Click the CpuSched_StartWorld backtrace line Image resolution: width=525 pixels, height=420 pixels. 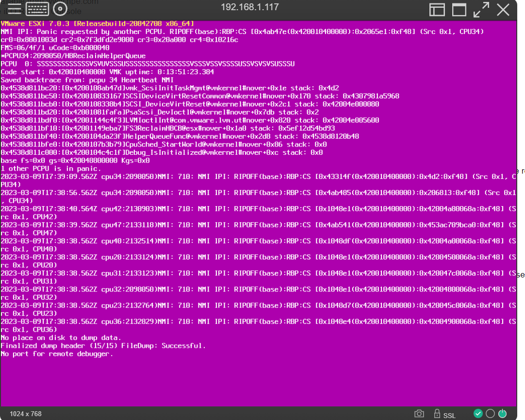click(x=164, y=144)
